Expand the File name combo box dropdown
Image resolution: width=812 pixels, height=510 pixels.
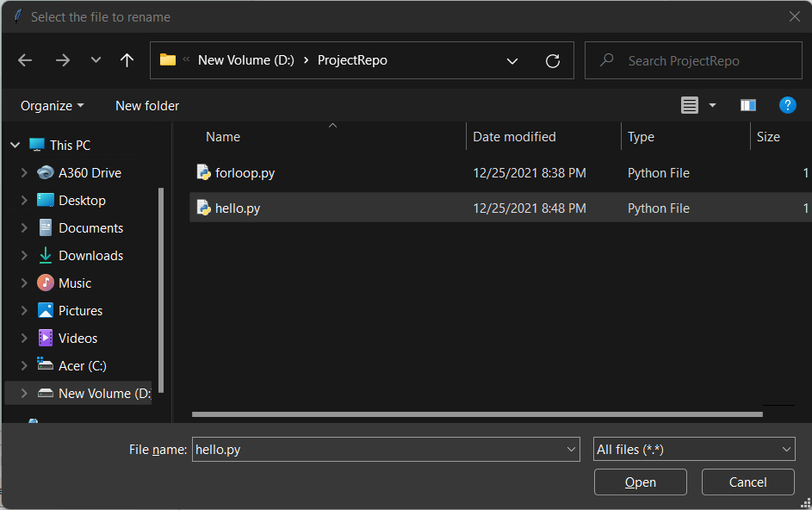tap(570, 449)
